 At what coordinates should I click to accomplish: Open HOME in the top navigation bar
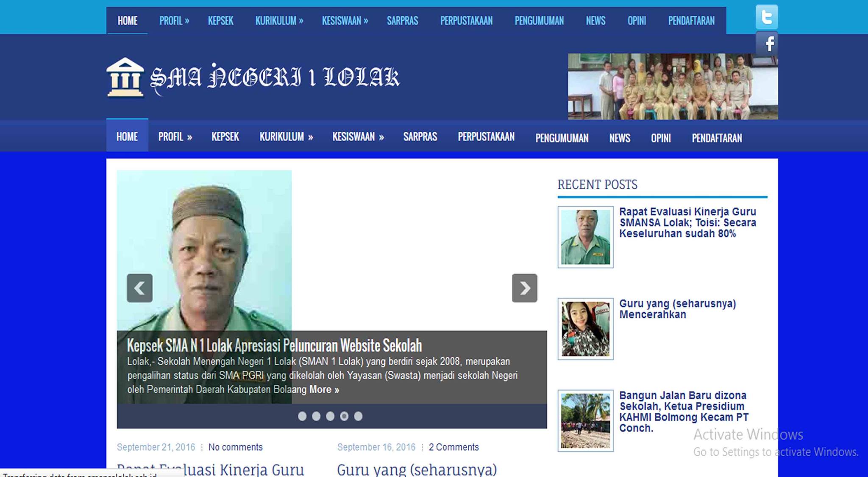[x=128, y=21]
